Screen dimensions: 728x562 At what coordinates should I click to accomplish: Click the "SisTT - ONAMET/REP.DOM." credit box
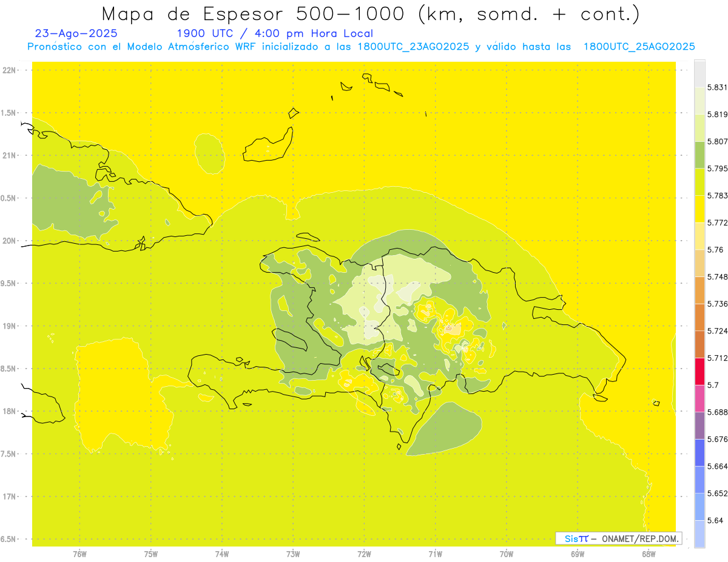point(619,538)
